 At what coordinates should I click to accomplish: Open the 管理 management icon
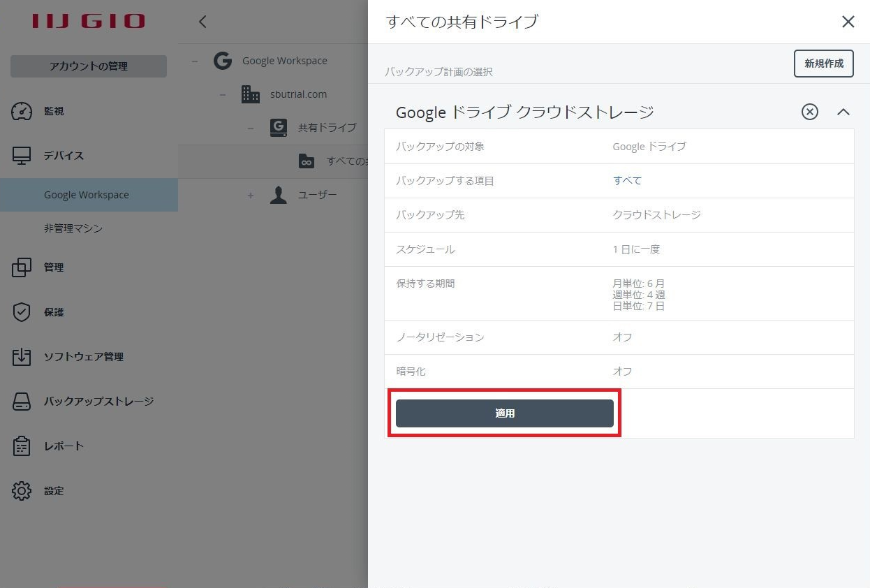coord(22,267)
